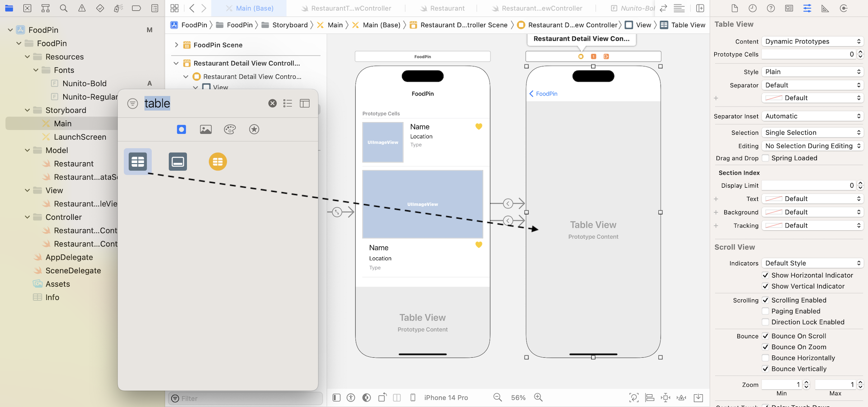Pick the Table View Controller from the Library
This screenshot has width=868, height=407.
pyautogui.click(x=217, y=161)
